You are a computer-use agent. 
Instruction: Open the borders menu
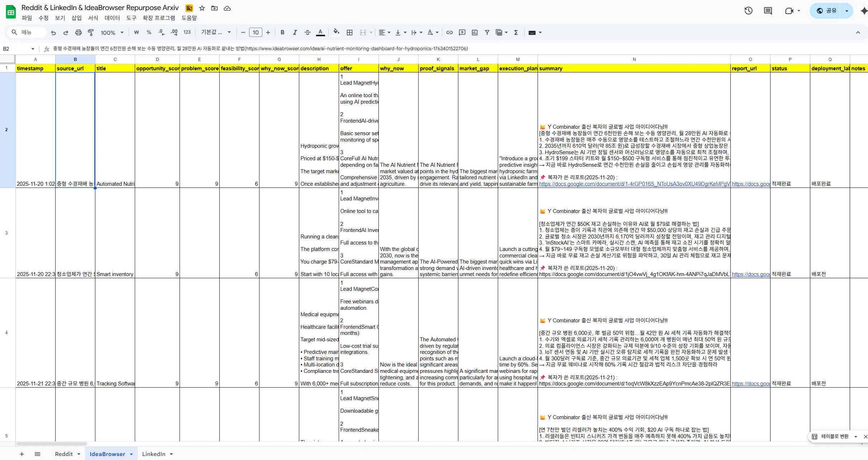pos(349,33)
